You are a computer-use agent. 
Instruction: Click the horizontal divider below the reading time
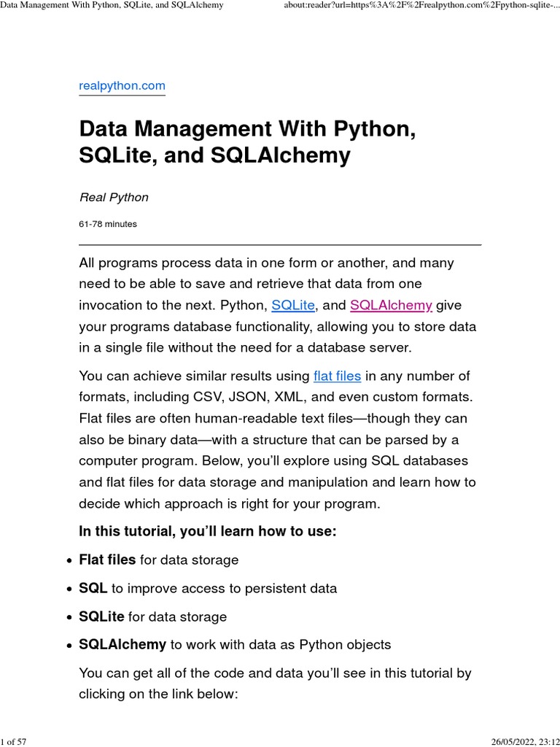(280, 244)
